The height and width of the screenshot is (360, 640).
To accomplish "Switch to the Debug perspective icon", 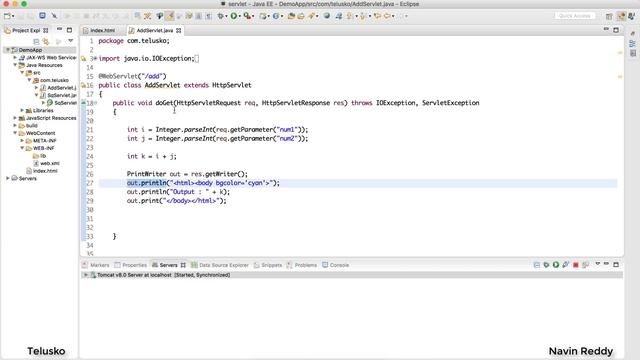I will click(632, 16).
